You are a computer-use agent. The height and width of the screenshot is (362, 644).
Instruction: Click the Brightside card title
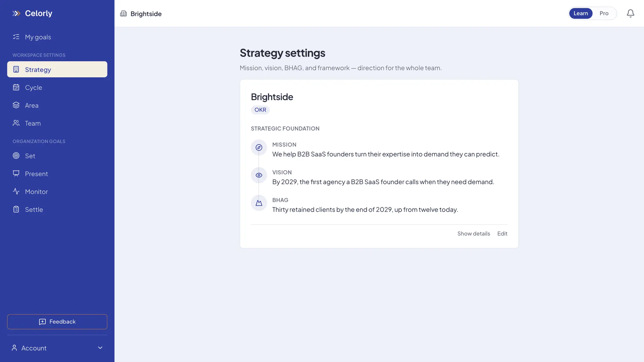272,97
